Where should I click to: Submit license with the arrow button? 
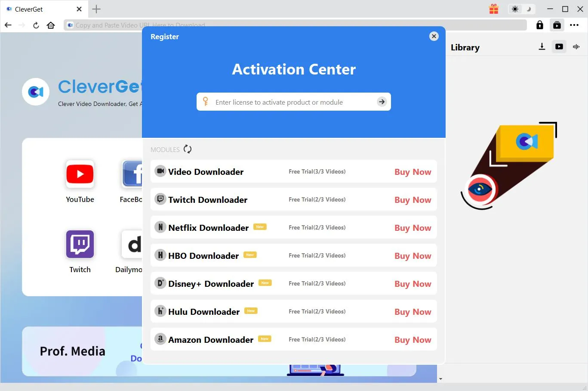pyautogui.click(x=382, y=102)
